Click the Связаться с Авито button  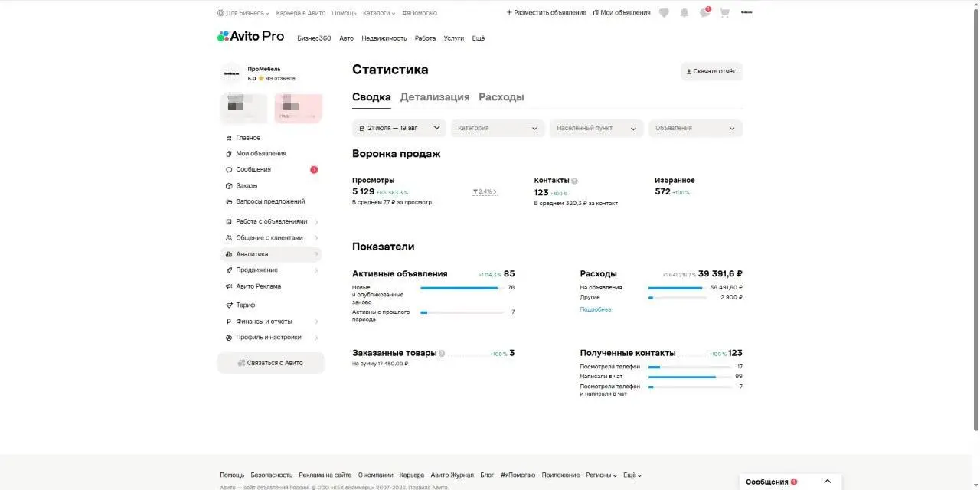pyautogui.click(x=271, y=363)
